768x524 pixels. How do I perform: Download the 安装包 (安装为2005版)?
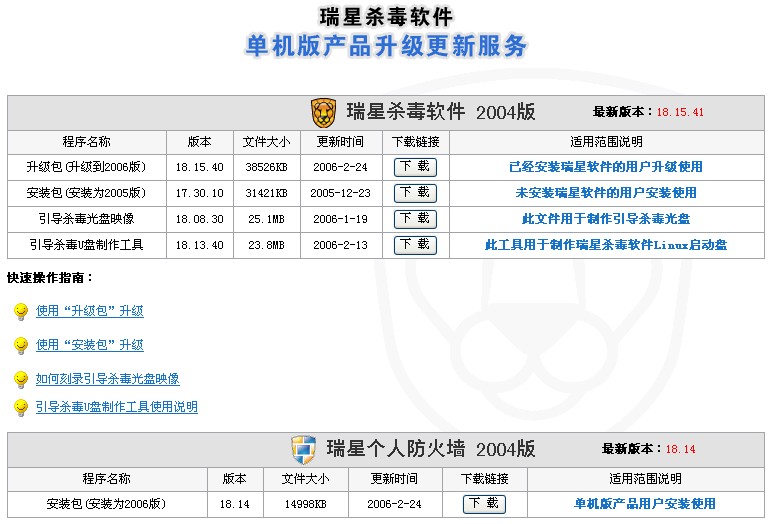tap(415, 193)
